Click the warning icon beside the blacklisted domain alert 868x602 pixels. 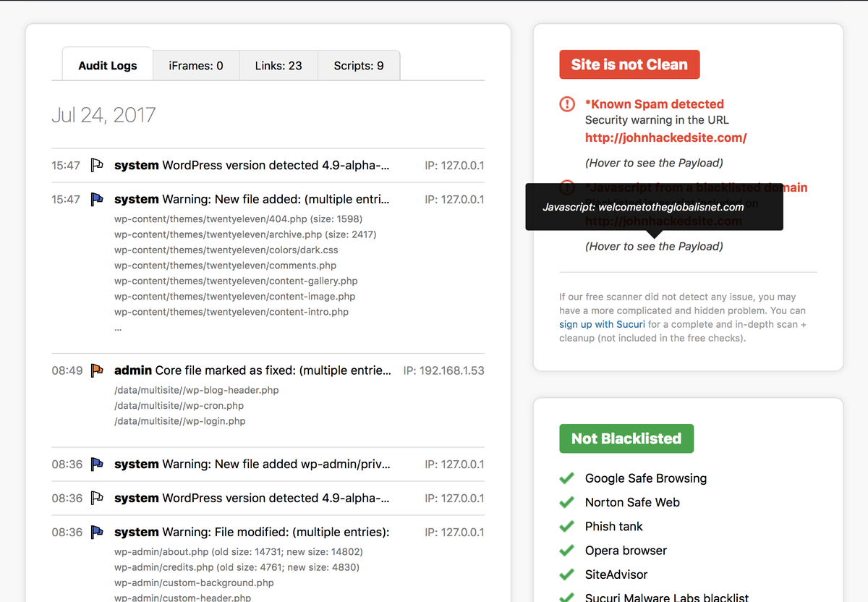coord(567,187)
